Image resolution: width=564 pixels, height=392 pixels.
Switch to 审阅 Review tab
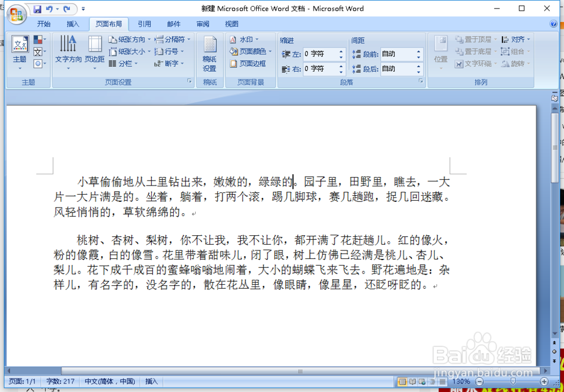tap(203, 24)
